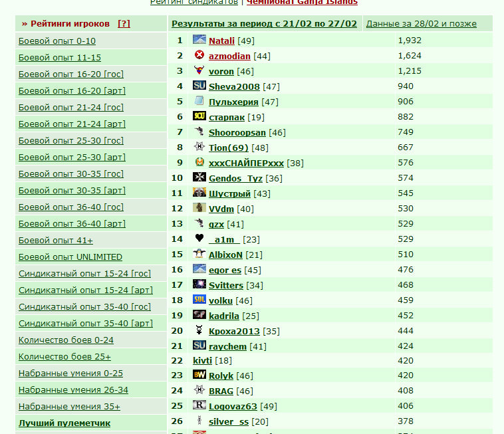
Task: Click the soldier icon beside VVdm
Action: coord(199,207)
